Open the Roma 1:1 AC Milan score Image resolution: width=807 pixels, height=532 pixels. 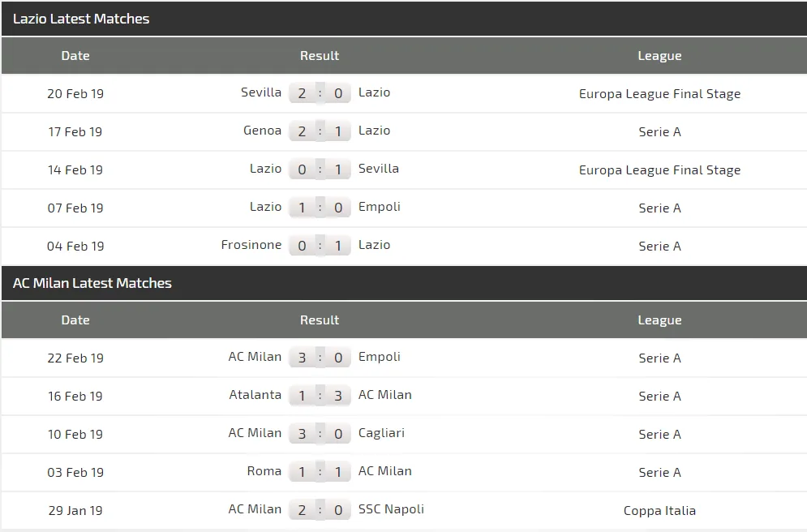[320, 472]
